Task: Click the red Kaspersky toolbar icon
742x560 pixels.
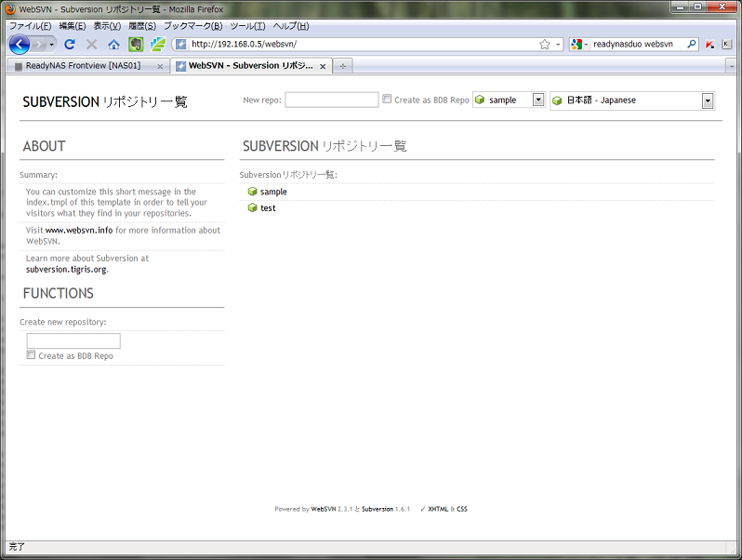Action: click(x=709, y=45)
